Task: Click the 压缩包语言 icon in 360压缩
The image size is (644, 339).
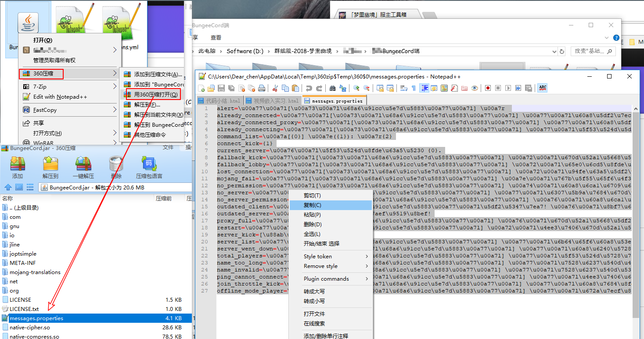Action: click(x=149, y=164)
